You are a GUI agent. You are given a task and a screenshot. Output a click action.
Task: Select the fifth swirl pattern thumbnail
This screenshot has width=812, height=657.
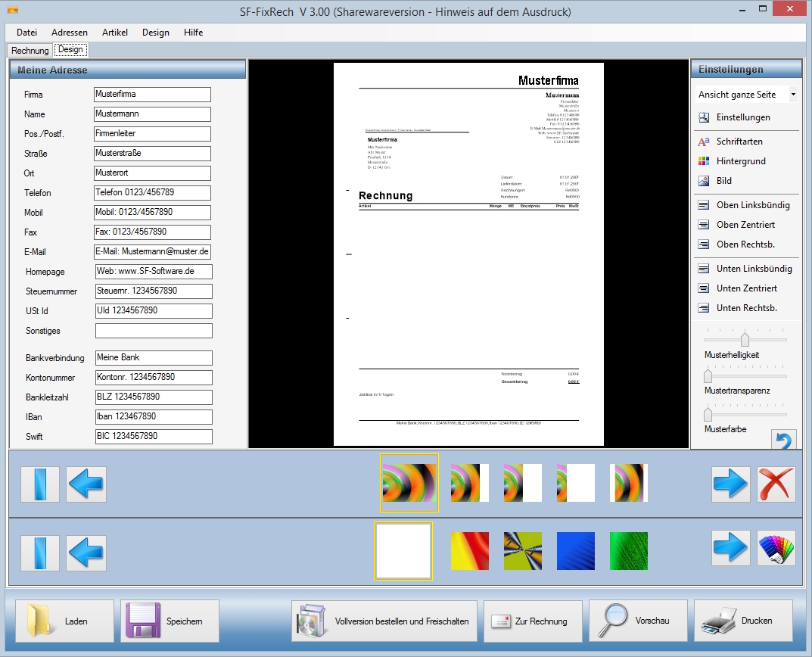coord(629,483)
